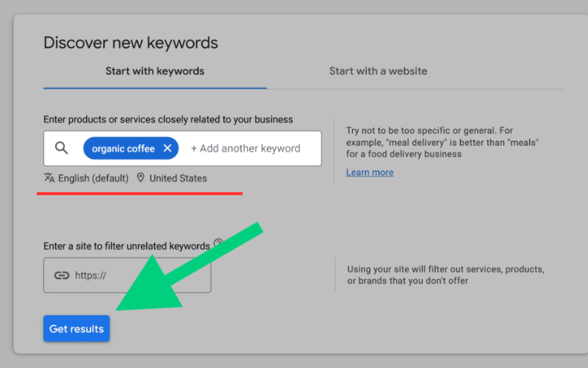Click the magnifier search icon
588x368 pixels.
(x=62, y=148)
